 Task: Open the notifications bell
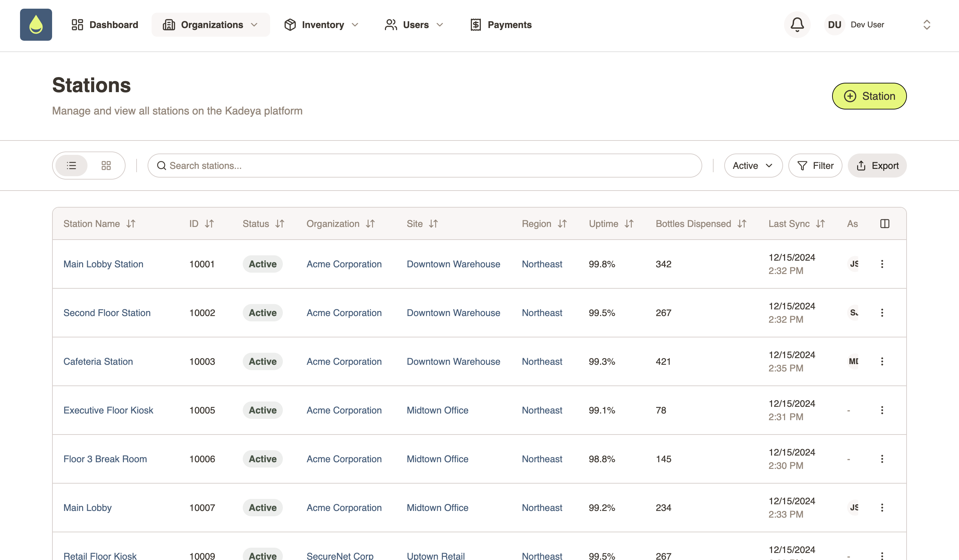pos(797,25)
